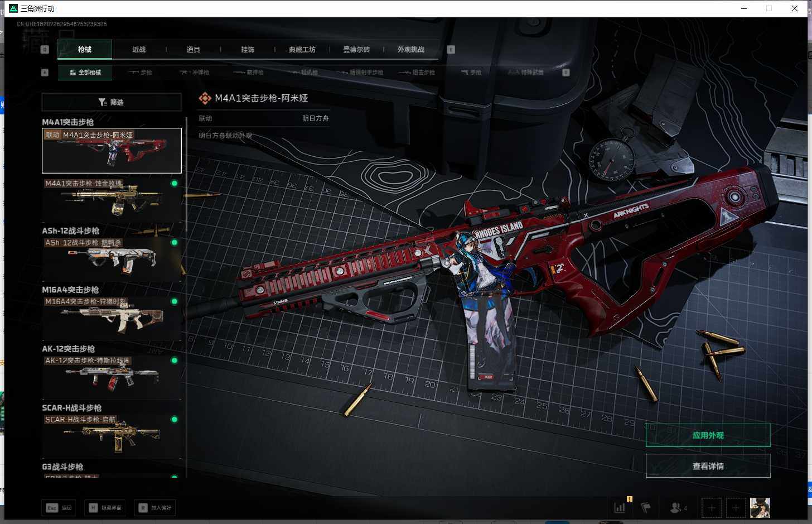
Task: Minimize the 三角洲行动 window
Action: pos(744,8)
